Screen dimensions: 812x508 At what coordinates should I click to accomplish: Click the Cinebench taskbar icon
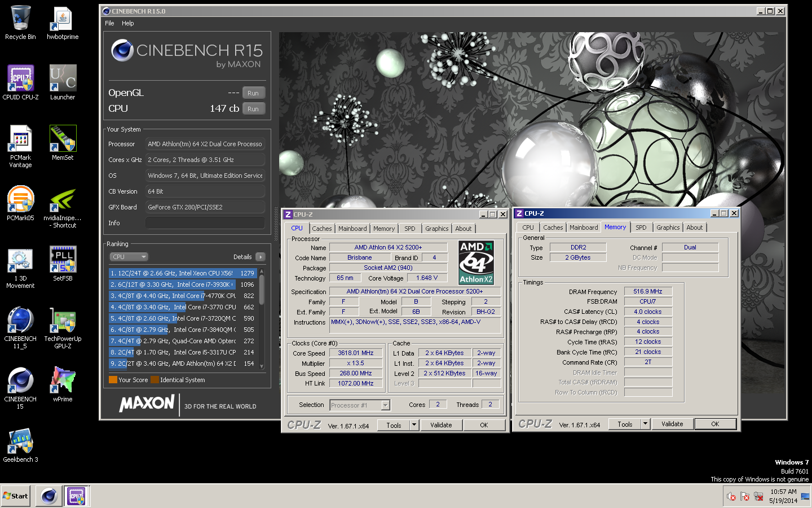pyautogui.click(x=49, y=496)
